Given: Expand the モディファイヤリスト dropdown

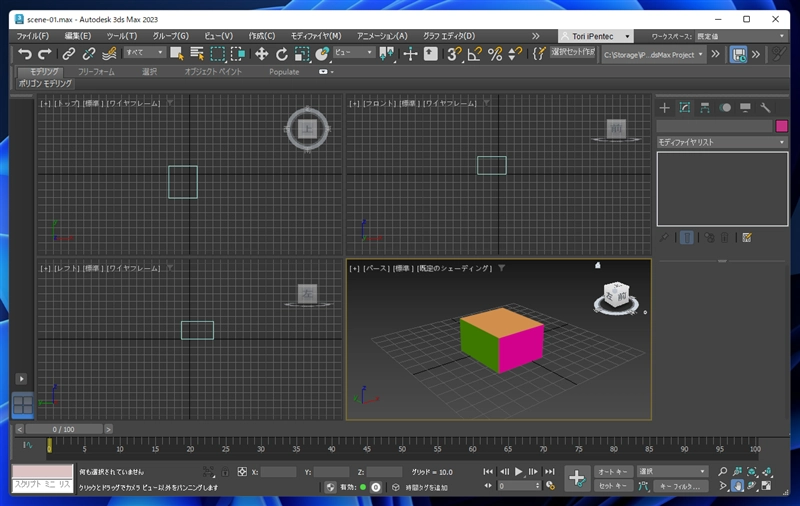Looking at the screenshot, I should 722,142.
